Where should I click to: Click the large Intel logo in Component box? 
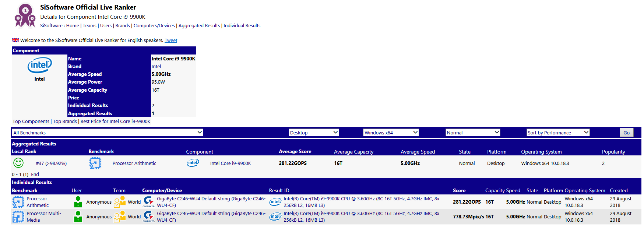tap(40, 66)
